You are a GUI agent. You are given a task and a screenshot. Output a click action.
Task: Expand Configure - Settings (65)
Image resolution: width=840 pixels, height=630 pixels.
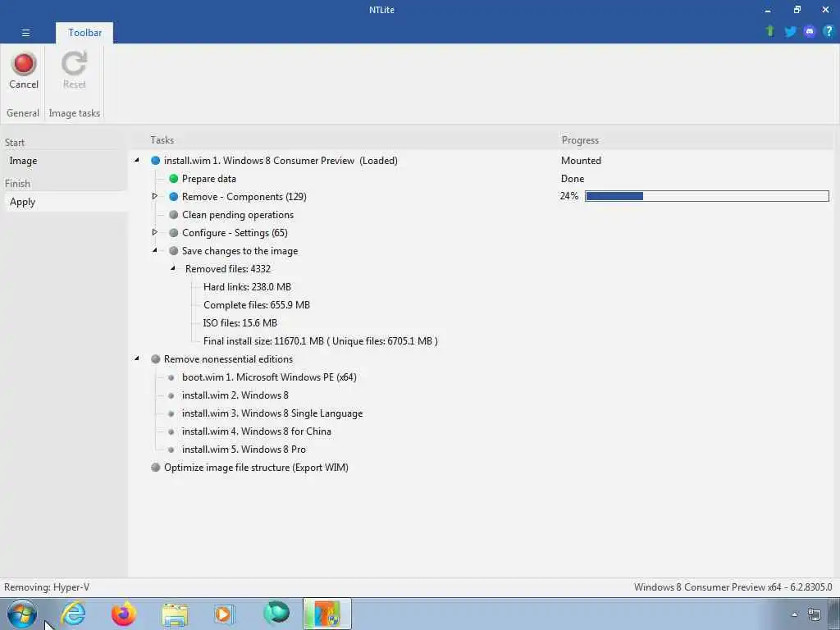click(155, 232)
